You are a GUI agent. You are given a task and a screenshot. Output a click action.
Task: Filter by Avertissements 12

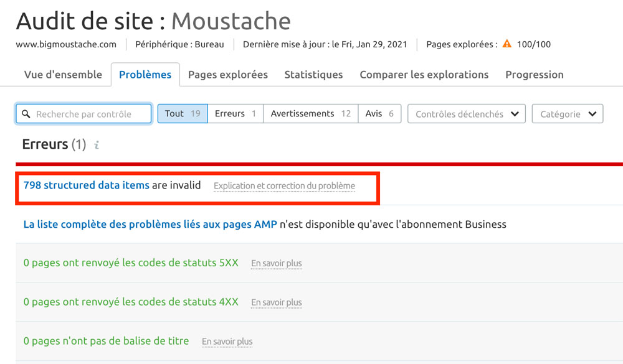(x=311, y=113)
